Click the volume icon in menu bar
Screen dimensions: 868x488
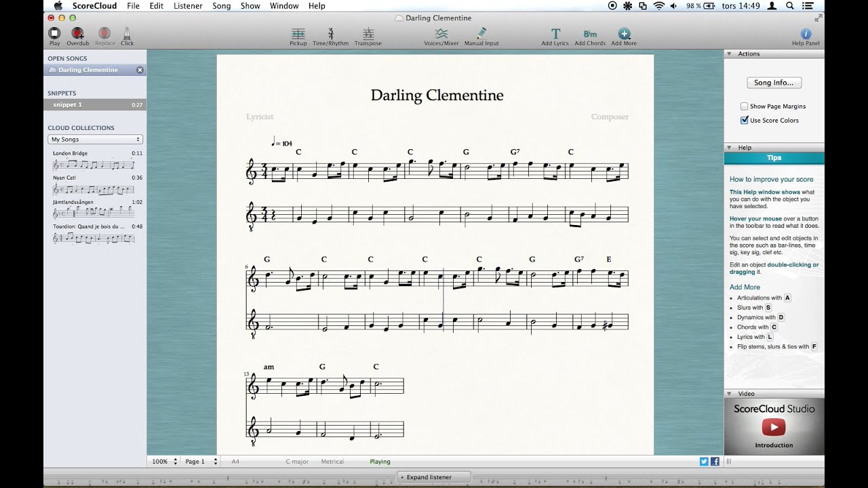(673, 6)
